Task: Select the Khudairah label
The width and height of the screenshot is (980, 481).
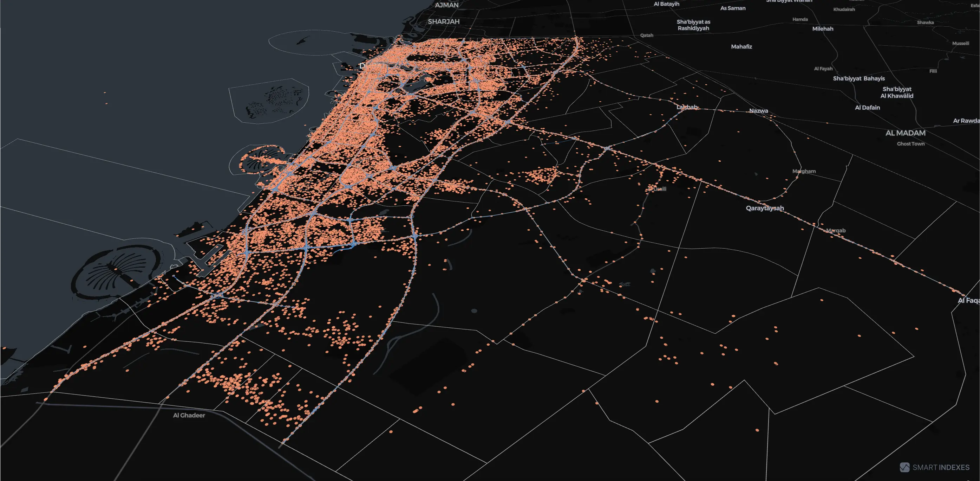Action: [844, 9]
